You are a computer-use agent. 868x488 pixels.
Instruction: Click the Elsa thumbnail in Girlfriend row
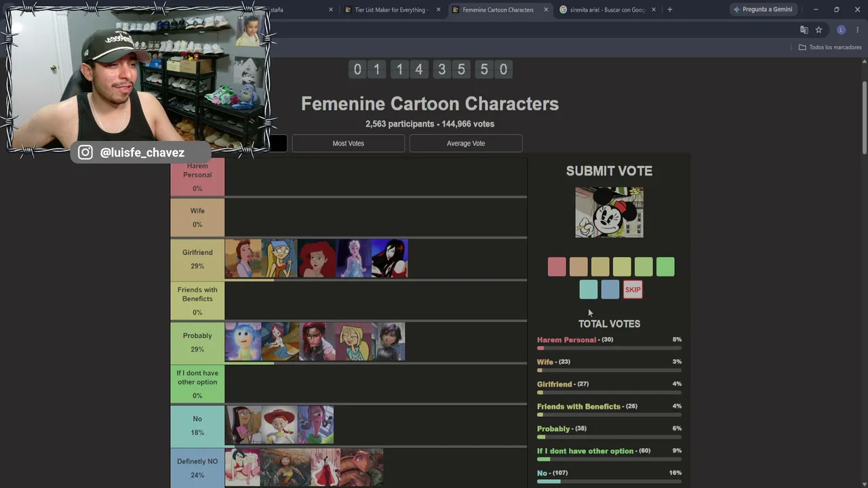pyautogui.click(x=353, y=258)
